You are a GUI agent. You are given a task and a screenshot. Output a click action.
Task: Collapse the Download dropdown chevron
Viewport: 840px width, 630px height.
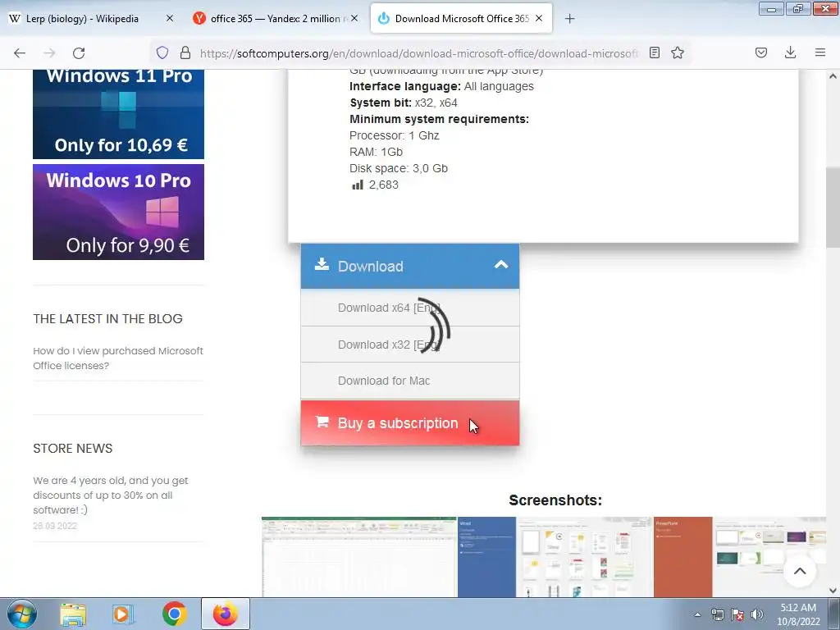pos(501,265)
